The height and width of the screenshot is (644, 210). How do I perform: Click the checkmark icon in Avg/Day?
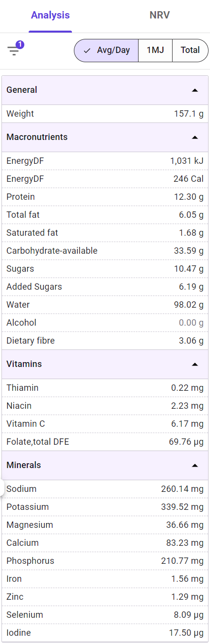(87, 51)
